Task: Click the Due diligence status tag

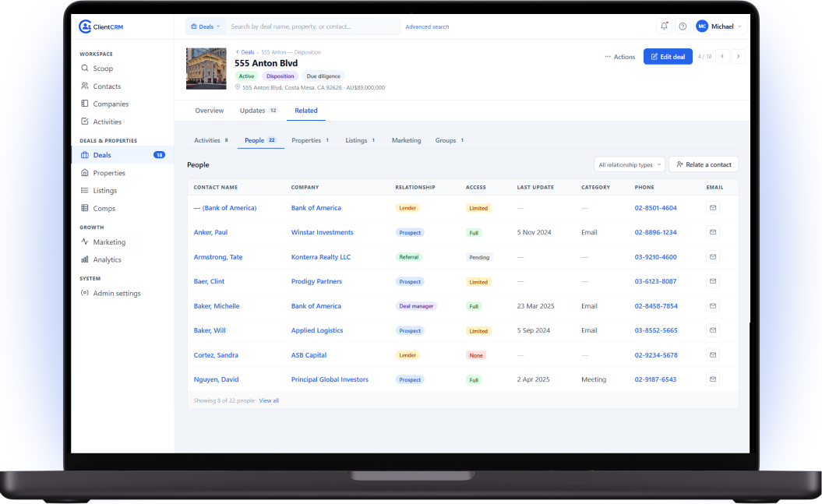Action: point(323,76)
